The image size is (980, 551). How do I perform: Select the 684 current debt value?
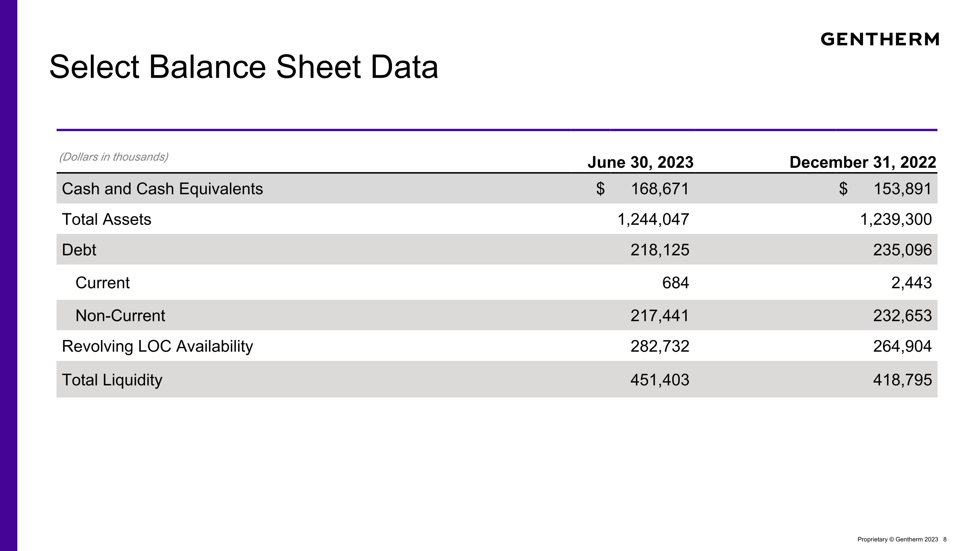coord(675,283)
